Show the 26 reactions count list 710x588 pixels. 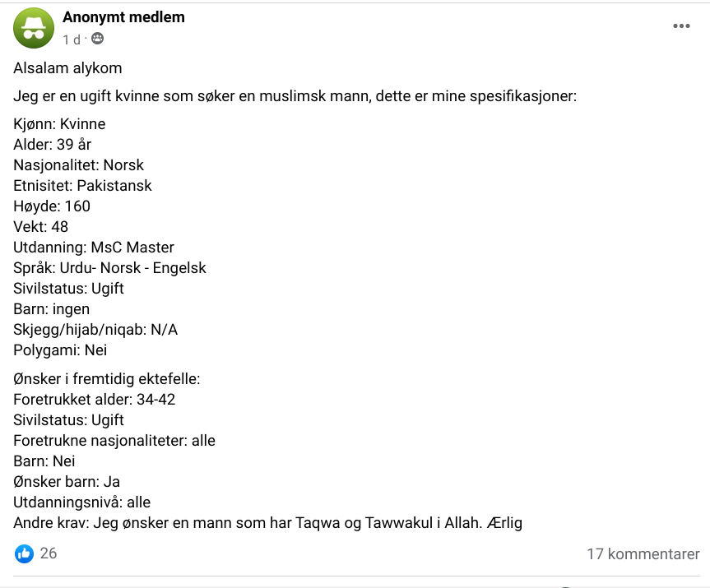click(x=49, y=553)
